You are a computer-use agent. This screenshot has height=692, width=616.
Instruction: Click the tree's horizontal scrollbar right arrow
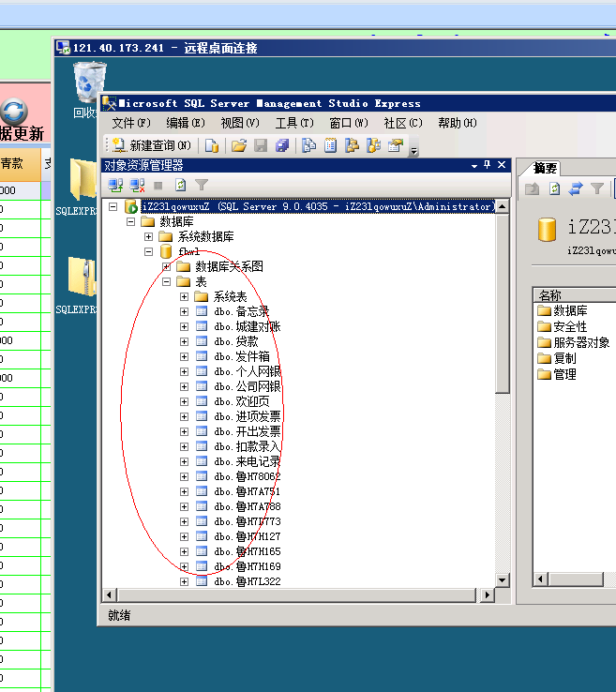click(487, 594)
